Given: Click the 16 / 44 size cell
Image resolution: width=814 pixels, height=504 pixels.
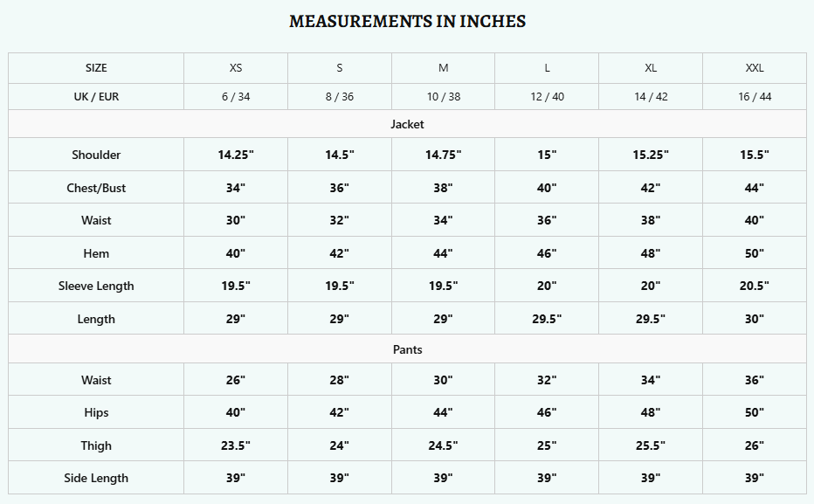Looking at the screenshot, I should click(755, 97).
